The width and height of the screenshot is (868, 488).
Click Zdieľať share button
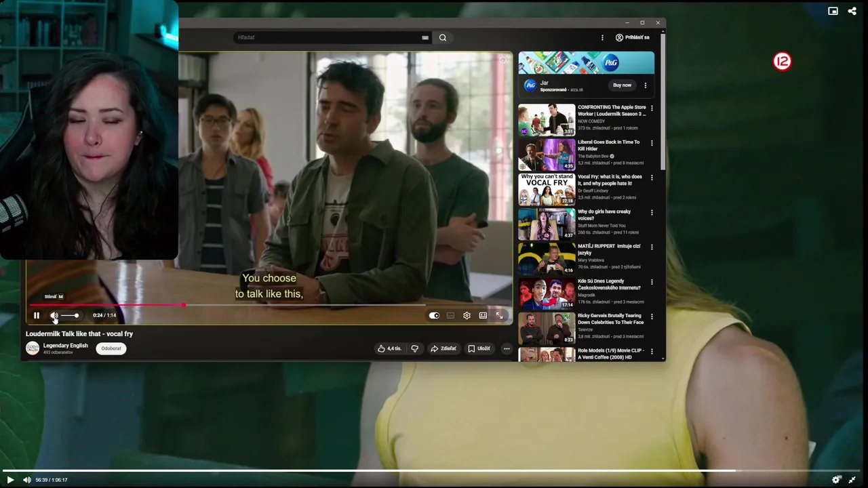(x=443, y=348)
